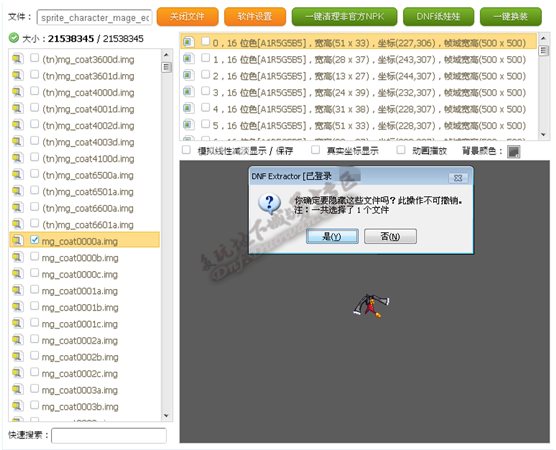Viewport: 556px width, 450px height.
Task: Tick the checkbox for (tn)mg_coat3600d.img
Action: click(x=34, y=57)
